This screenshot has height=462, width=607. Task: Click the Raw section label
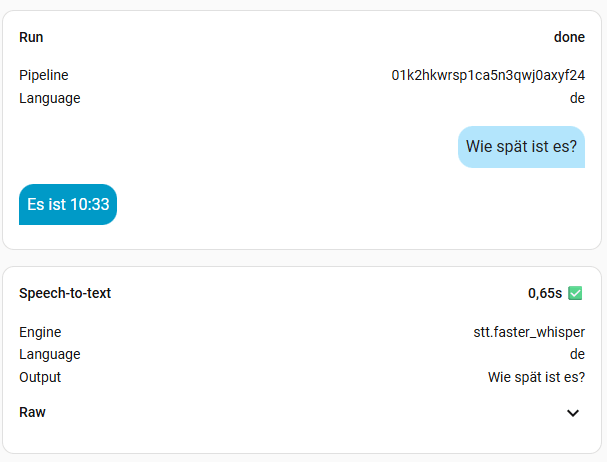click(33, 412)
